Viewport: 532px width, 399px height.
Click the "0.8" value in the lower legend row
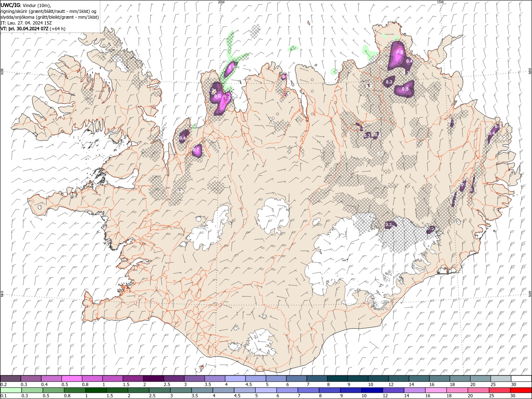pos(67,396)
